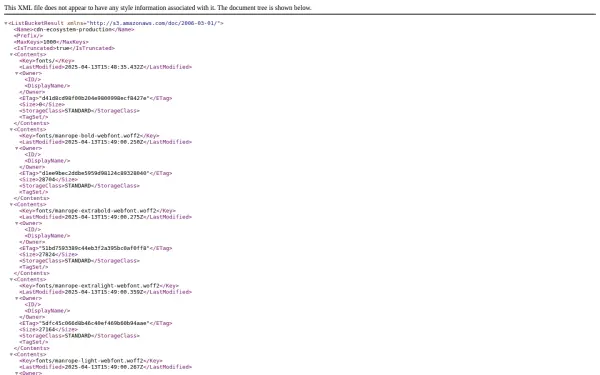
Task: Click the ID tag in the manrope-extrabold entry
Action: 33,230
